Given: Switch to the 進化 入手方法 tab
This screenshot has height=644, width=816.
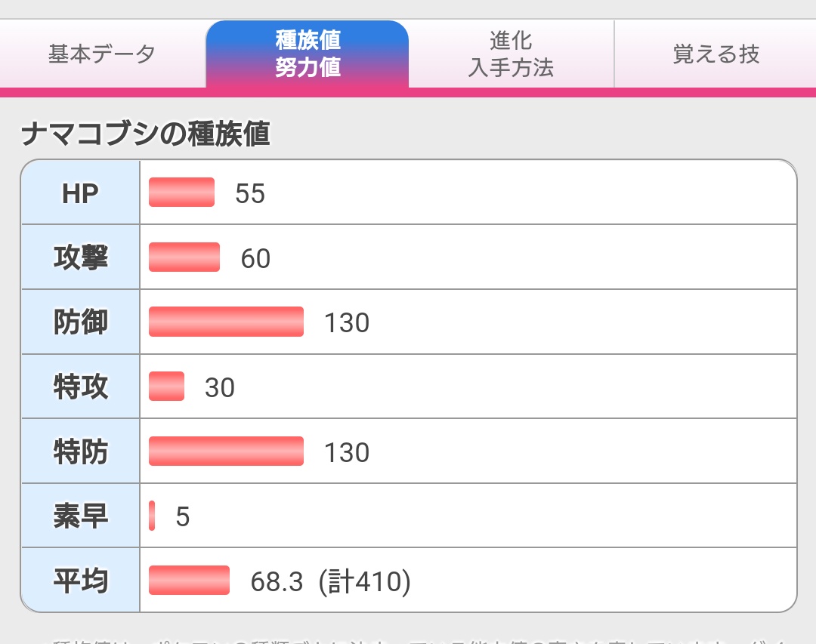Looking at the screenshot, I should pos(512,54).
